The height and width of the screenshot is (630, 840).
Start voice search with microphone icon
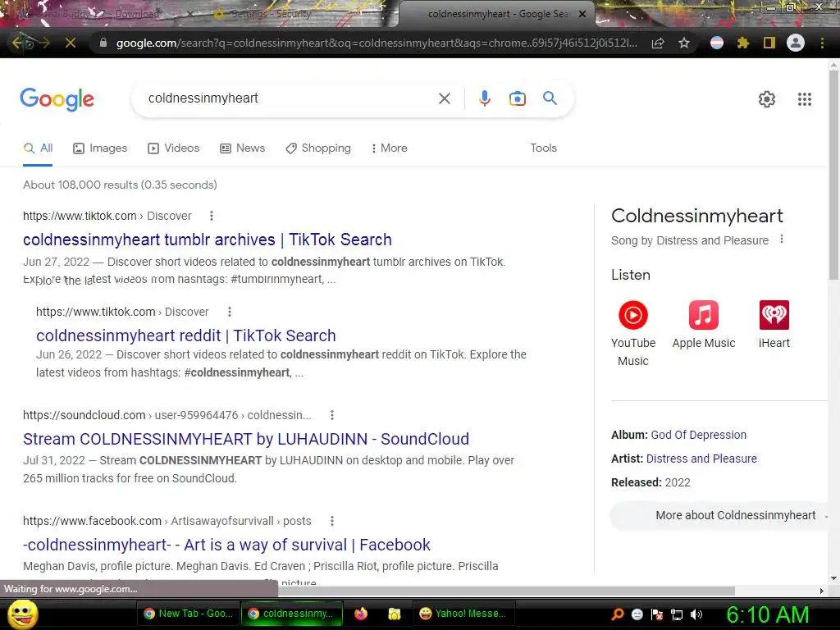click(484, 98)
